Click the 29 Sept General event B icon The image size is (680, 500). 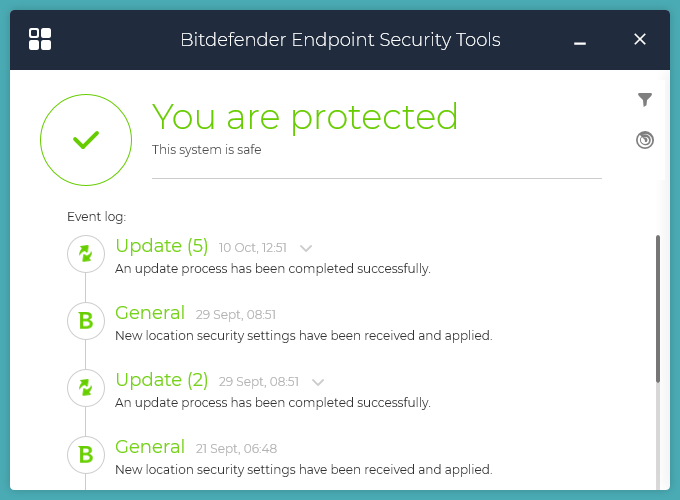coord(86,321)
